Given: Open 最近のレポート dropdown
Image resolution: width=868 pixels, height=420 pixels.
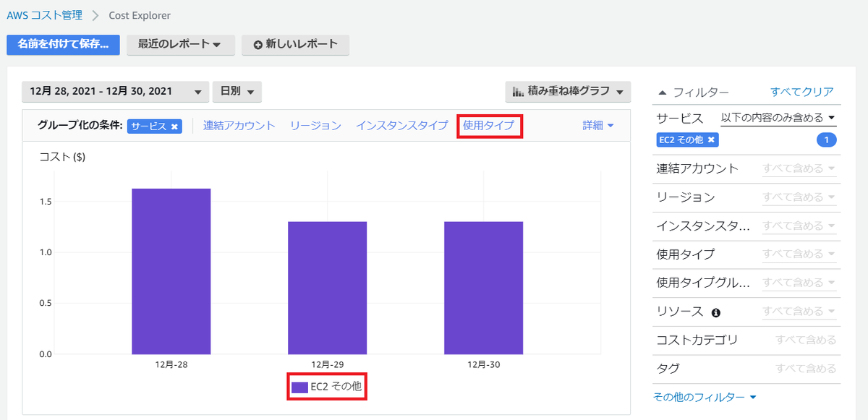Looking at the screenshot, I should [181, 44].
